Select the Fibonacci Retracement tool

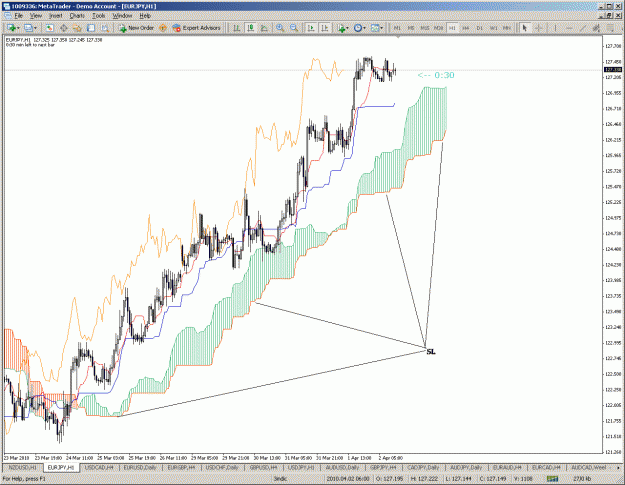click(x=610, y=28)
